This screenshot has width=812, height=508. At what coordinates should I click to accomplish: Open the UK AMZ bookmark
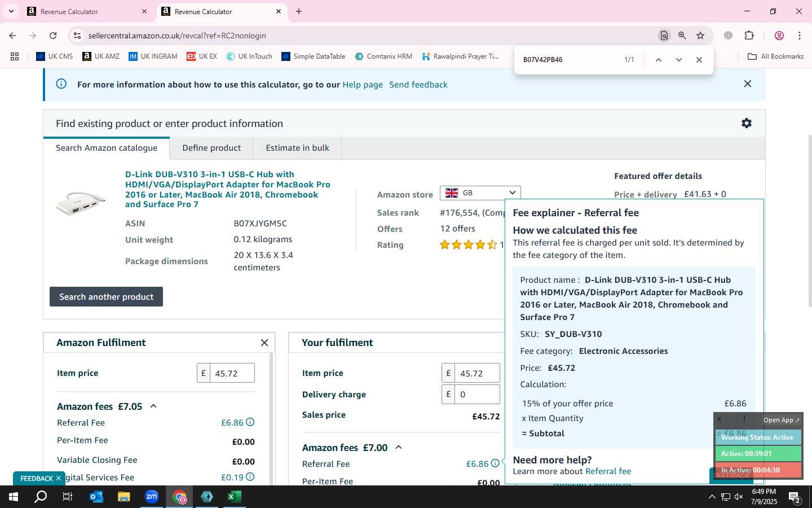pyautogui.click(x=101, y=56)
